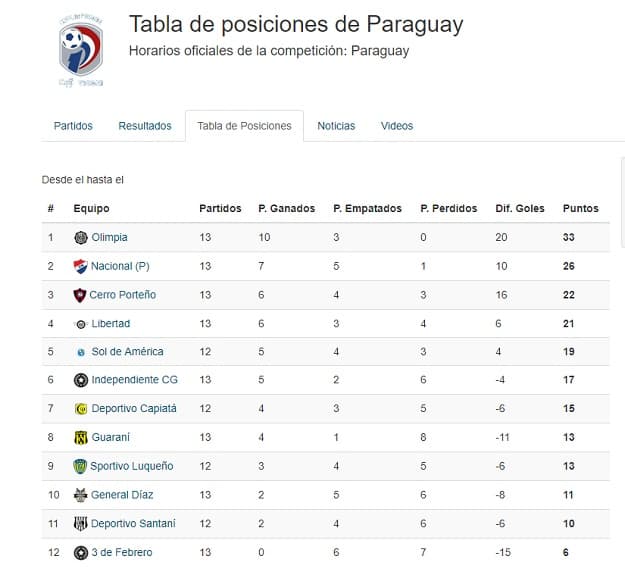Switch to the Partidos tab

point(73,126)
